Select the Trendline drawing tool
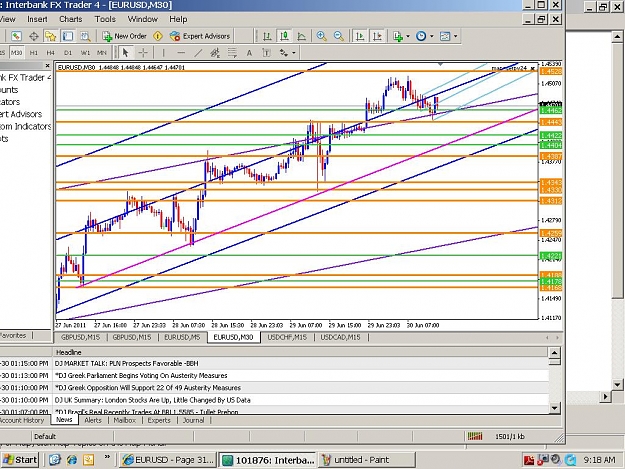This screenshot has height=469, width=625. pyautogui.click(x=198, y=53)
